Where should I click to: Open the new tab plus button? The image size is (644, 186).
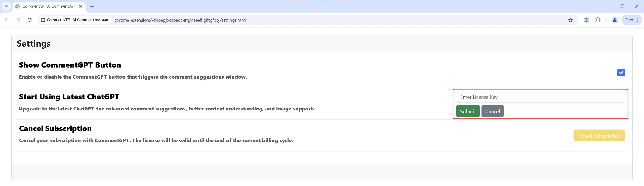(x=92, y=6)
